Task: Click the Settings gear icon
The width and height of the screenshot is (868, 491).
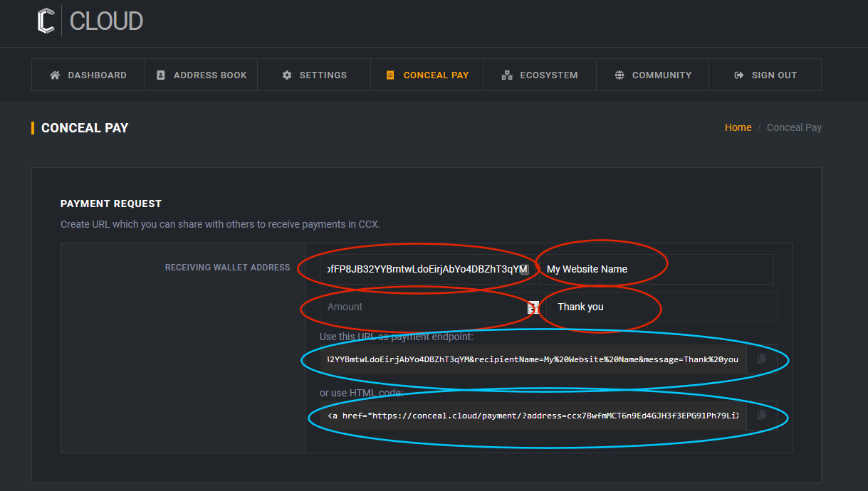Action: tap(287, 75)
